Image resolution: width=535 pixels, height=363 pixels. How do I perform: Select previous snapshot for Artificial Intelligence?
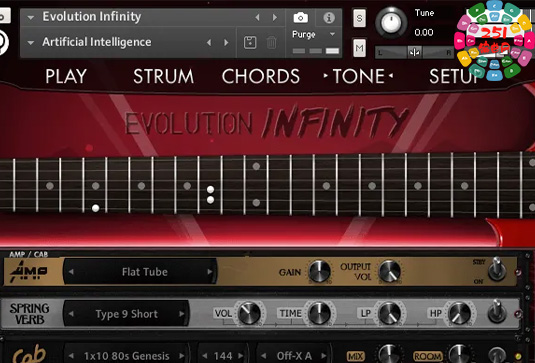pos(209,42)
